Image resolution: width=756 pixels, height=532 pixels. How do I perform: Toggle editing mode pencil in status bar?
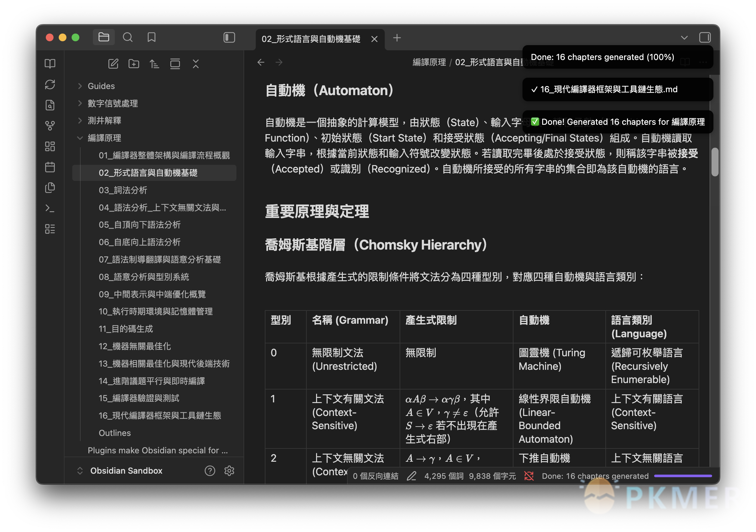coord(412,476)
